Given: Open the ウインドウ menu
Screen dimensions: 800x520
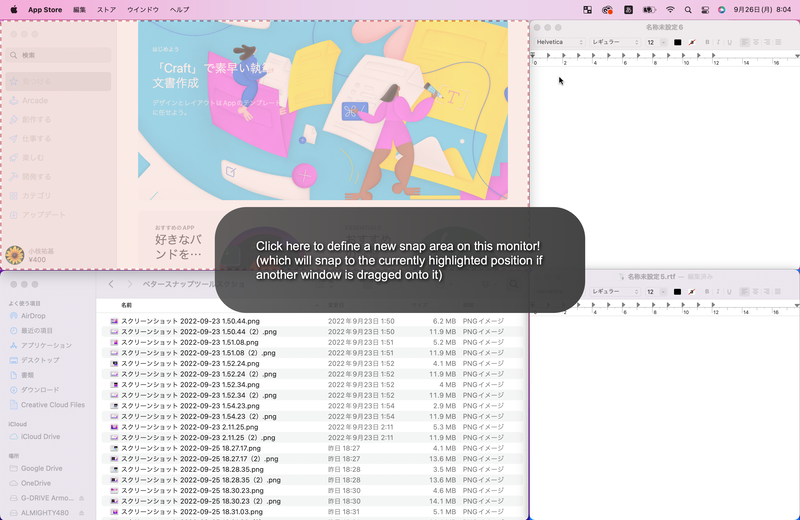Looking at the screenshot, I should (143, 10).
